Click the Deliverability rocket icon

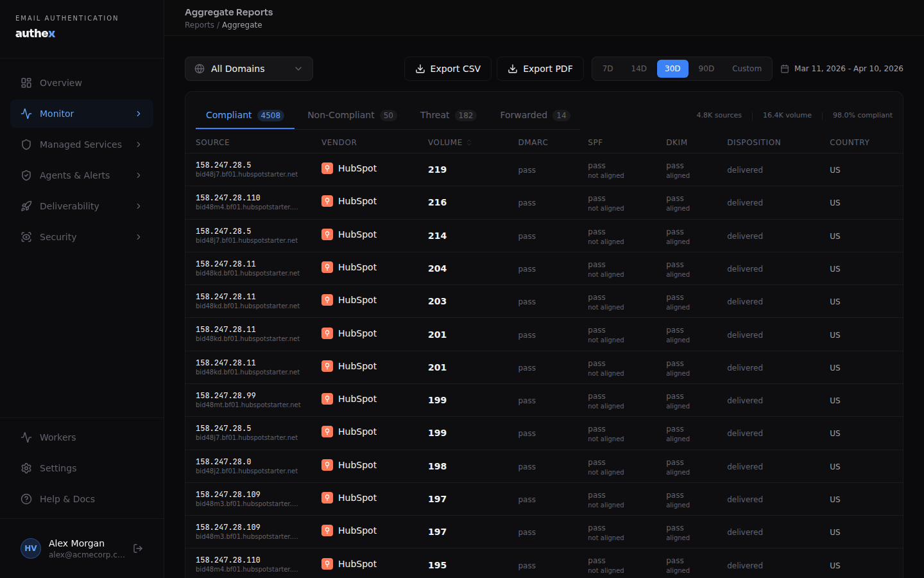[26, 206]
